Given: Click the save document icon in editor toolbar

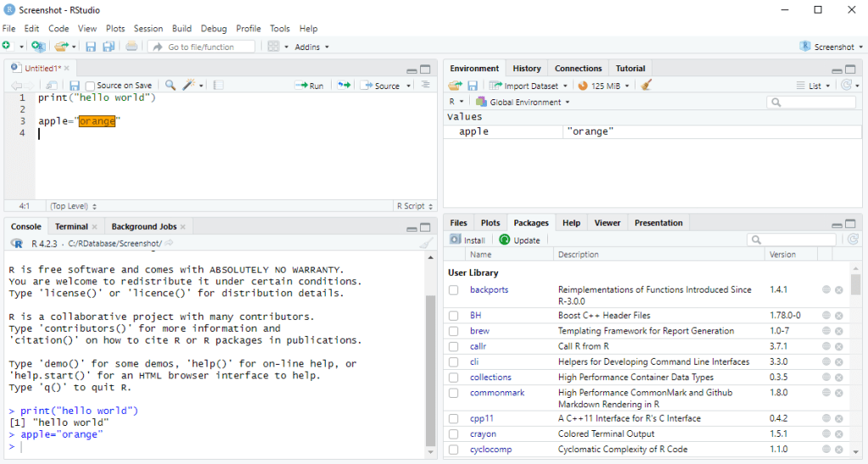Looking at the screenshot, I should pyautogui.click(x=75, y=86).
